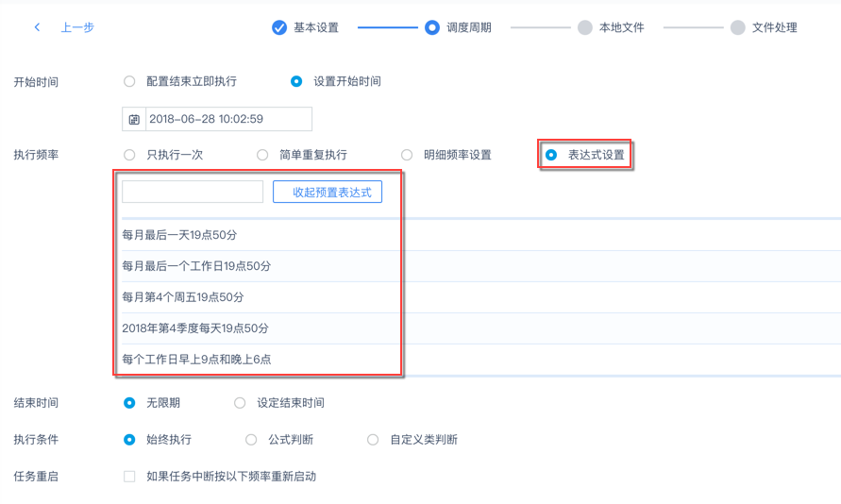The image size is (841, 504).
Task: Click the 调度周期 step circle icon
Action: 431,27
